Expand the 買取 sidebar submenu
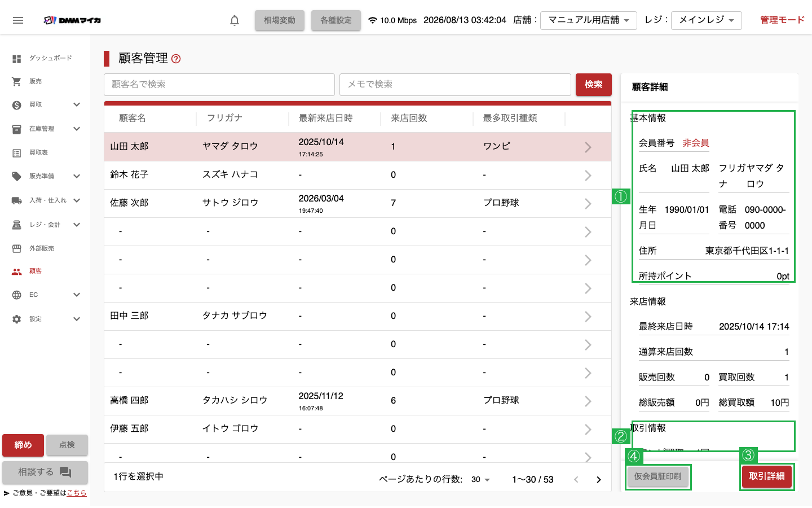This screenshot has height=508, width=812. point(77,104)
